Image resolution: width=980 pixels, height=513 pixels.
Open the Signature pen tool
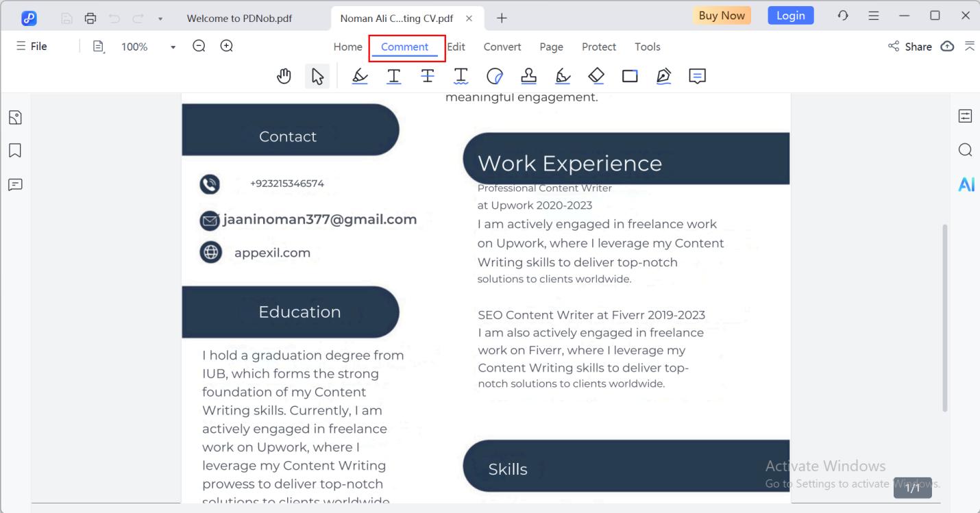click(x=663, y=76)
